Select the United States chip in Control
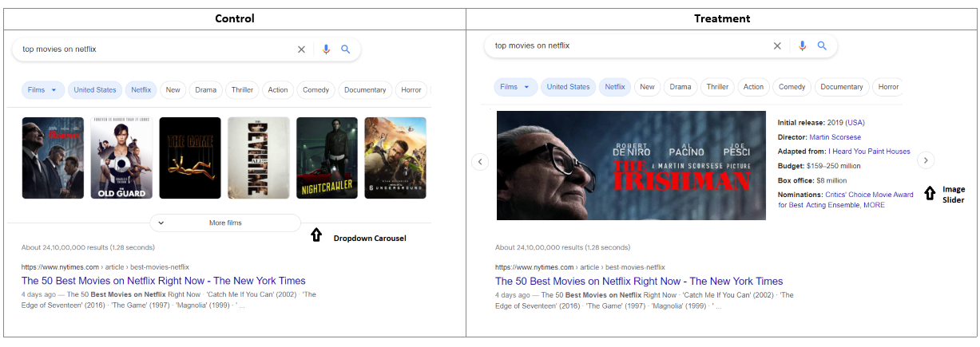 95,90
